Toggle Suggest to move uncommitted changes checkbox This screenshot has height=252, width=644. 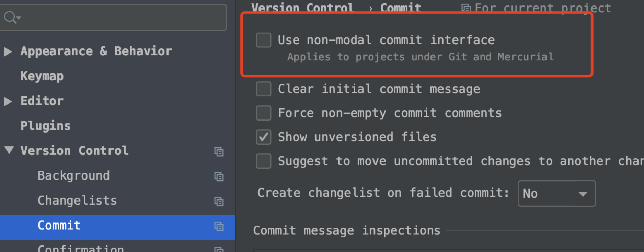264,161
